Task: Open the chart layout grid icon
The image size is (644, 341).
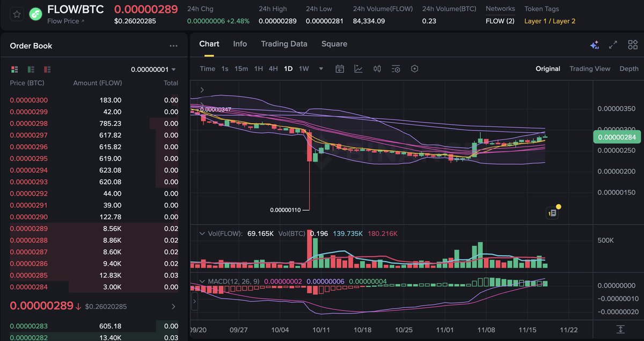Action: [632, 45]
